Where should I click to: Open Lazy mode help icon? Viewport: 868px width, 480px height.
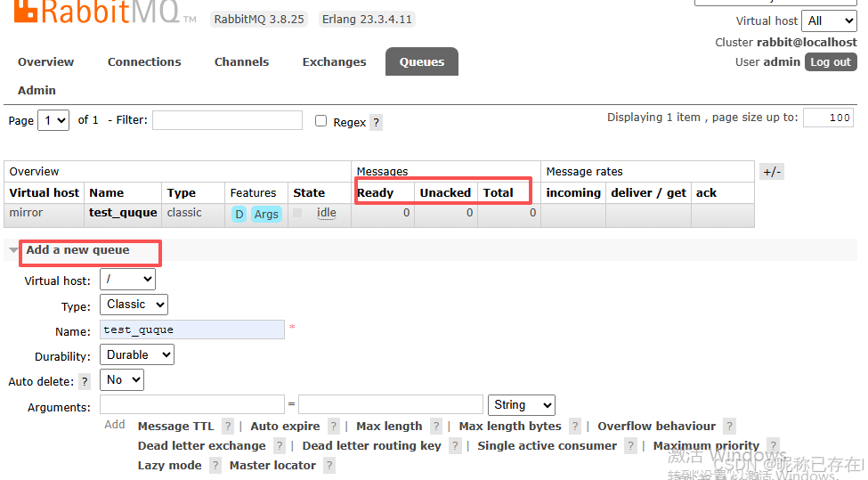click(x=215, y=466)
